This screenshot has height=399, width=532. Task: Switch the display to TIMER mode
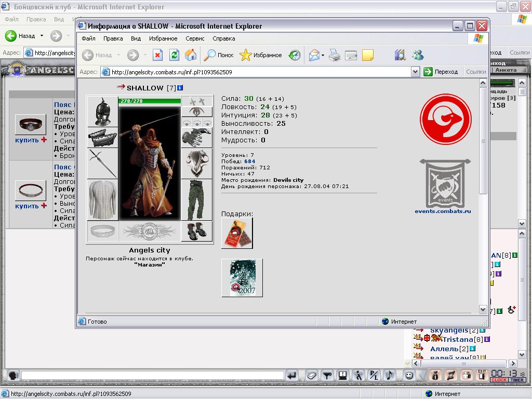pos(517,380)
